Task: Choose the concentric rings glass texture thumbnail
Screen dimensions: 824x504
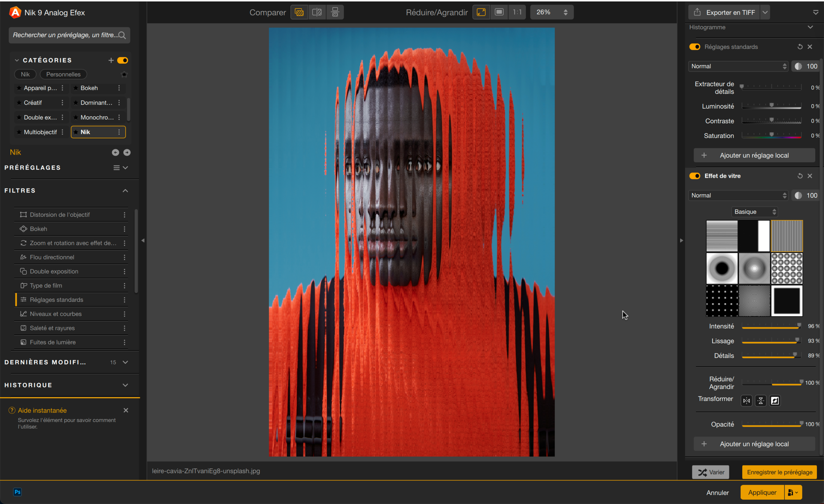Action: point(754,301)
